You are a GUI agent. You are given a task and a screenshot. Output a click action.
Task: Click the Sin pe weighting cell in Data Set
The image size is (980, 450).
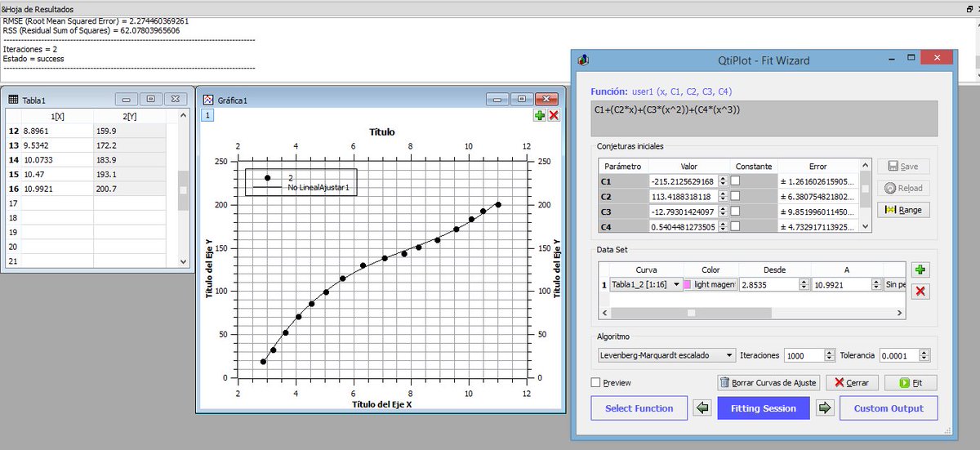click(x=894, y=284)
